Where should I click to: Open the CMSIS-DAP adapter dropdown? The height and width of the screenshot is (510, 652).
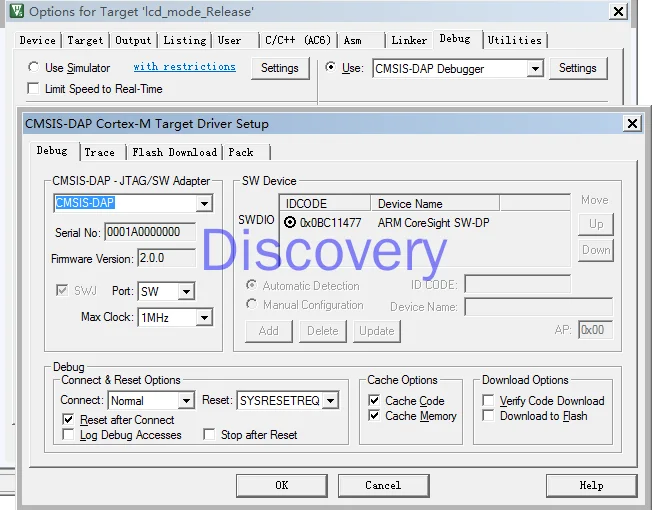(204, 204)
